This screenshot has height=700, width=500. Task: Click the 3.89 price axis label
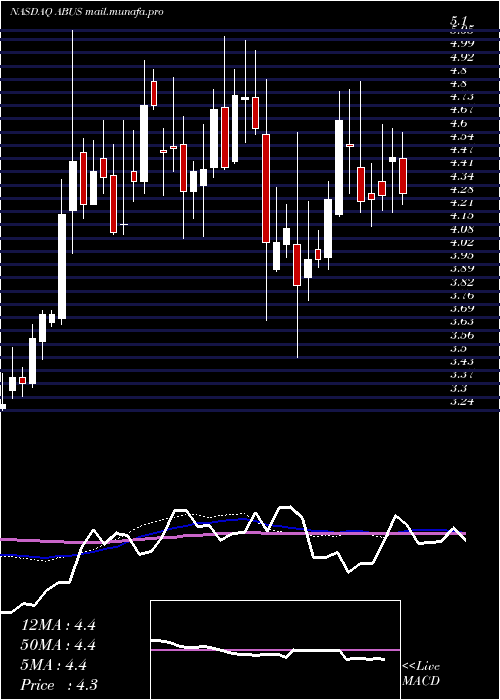pos(462,269)
